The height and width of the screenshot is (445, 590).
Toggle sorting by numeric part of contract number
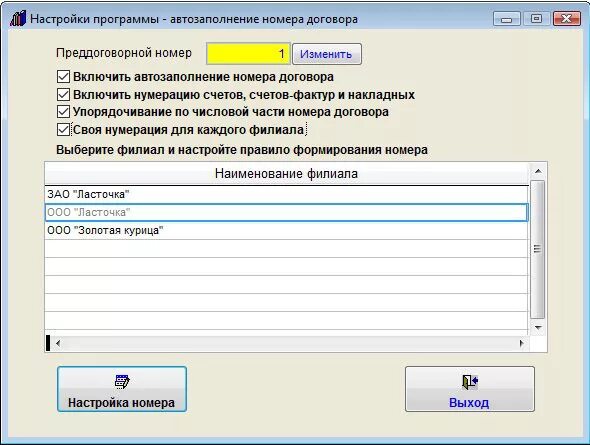(x=63, y=112)
